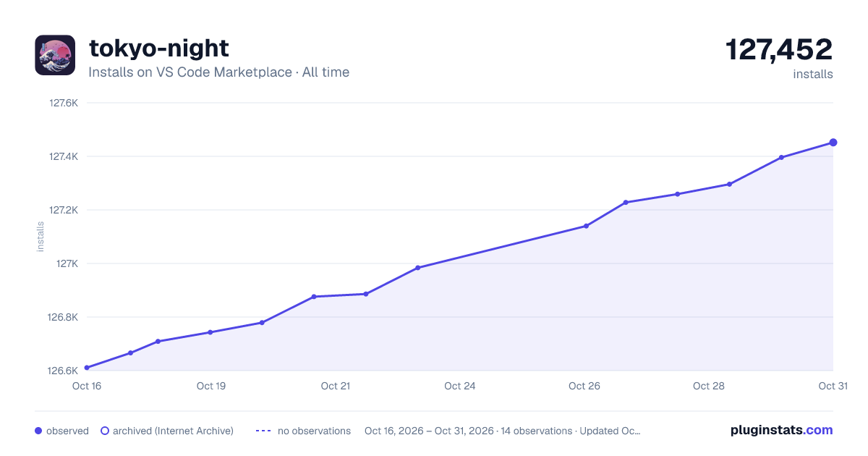Click the rotated 'installs' y-axis title
Viewport: 868px width, 456px height.
41,237
